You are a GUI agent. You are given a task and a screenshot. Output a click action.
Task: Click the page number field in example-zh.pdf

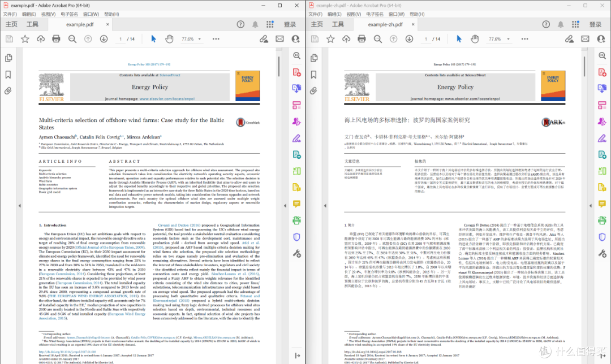tap(426, 39)
